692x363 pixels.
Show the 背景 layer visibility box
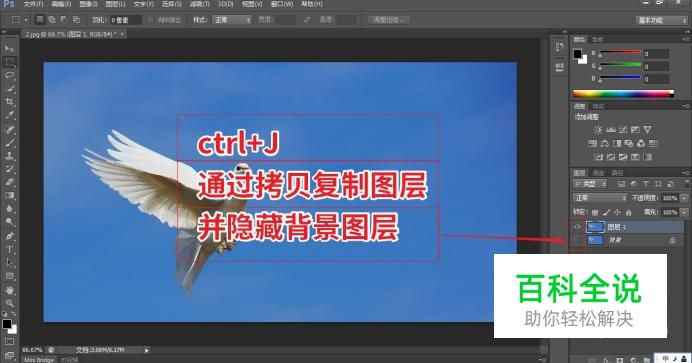tap(577, 240)
